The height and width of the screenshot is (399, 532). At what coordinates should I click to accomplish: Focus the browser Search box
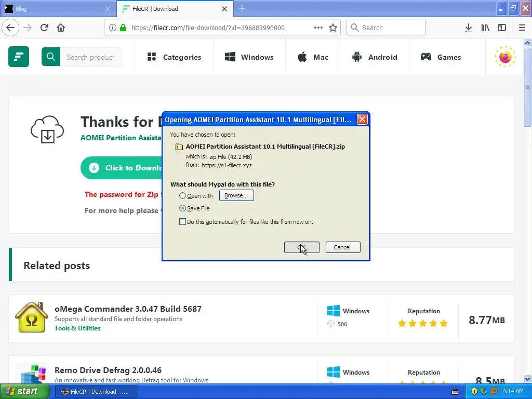pyautogui.click(x=385, y=28)
